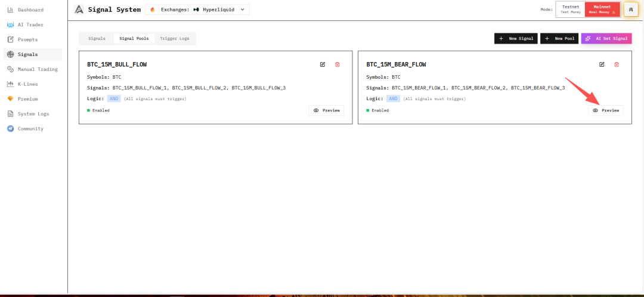
Task: Click BEAR_FLOW signals list text
Action: point(466,88)
